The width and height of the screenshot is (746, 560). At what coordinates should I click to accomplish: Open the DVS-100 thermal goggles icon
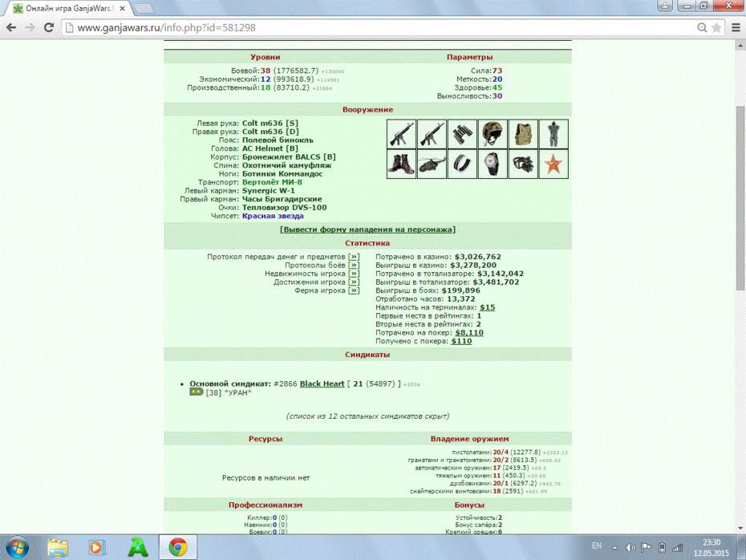coord(523,164)
